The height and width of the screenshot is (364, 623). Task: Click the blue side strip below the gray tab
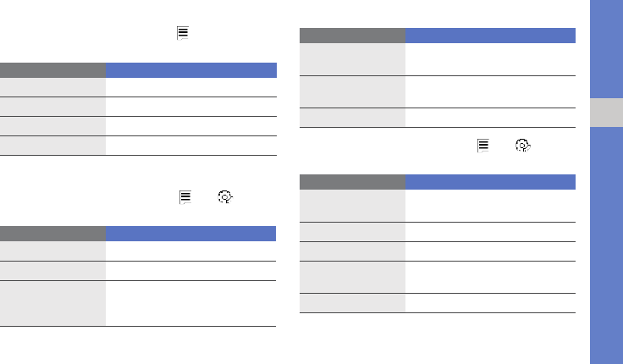[606, 245]
